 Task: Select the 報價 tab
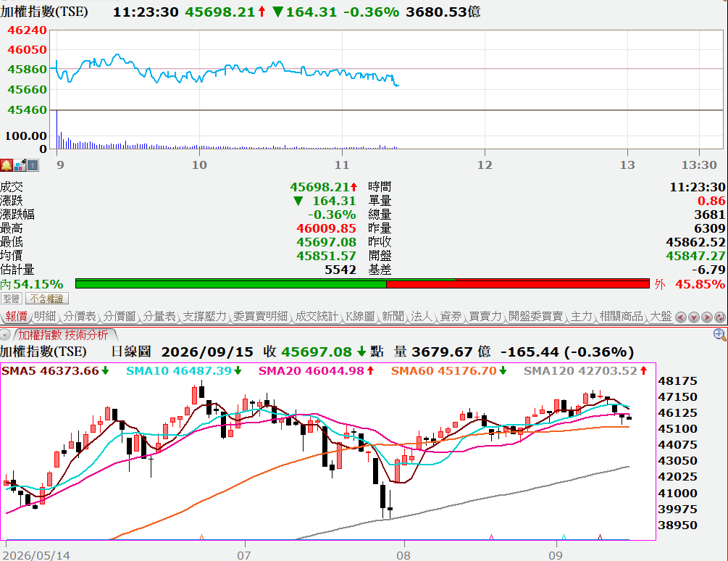pyautogui.click(x=16, y=316)
